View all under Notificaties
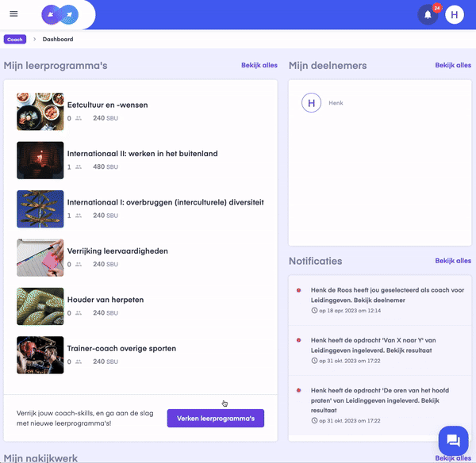 [453, 261]
